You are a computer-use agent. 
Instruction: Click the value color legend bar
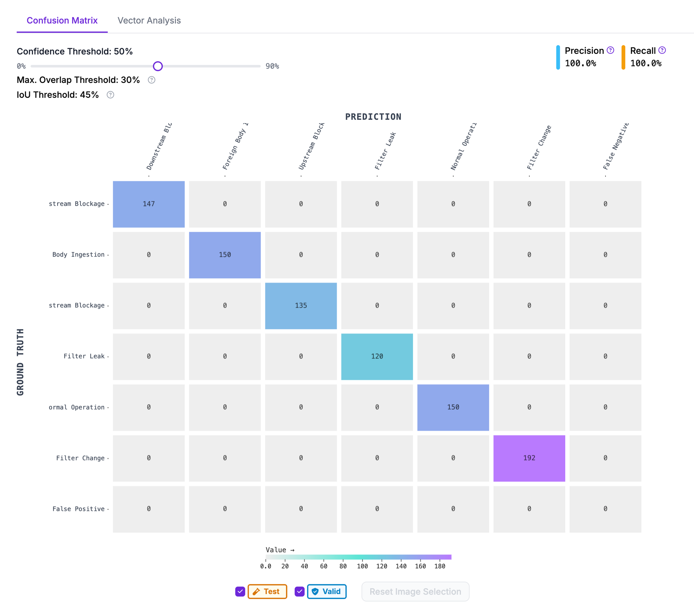[358, 557]
